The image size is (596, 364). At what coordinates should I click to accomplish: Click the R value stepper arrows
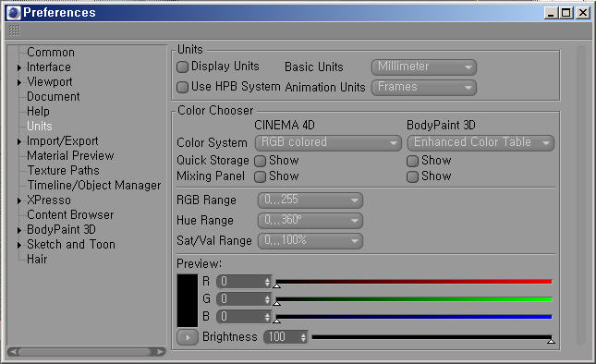pyautogui.click(x=267, y=282)
